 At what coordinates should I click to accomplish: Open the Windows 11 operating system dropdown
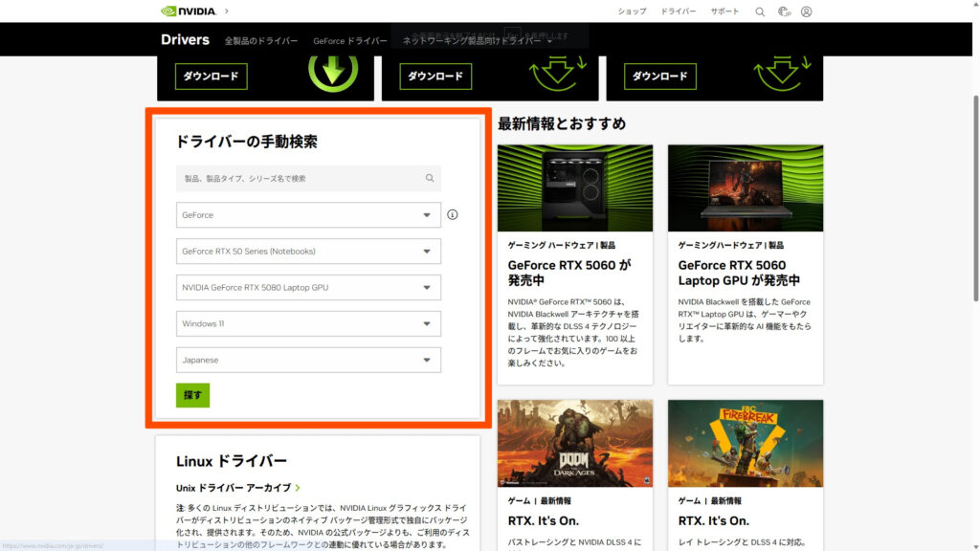308,323
